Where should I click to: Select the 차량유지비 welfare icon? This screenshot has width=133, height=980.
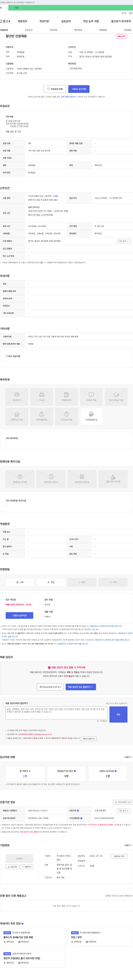(x=66, y=397)
